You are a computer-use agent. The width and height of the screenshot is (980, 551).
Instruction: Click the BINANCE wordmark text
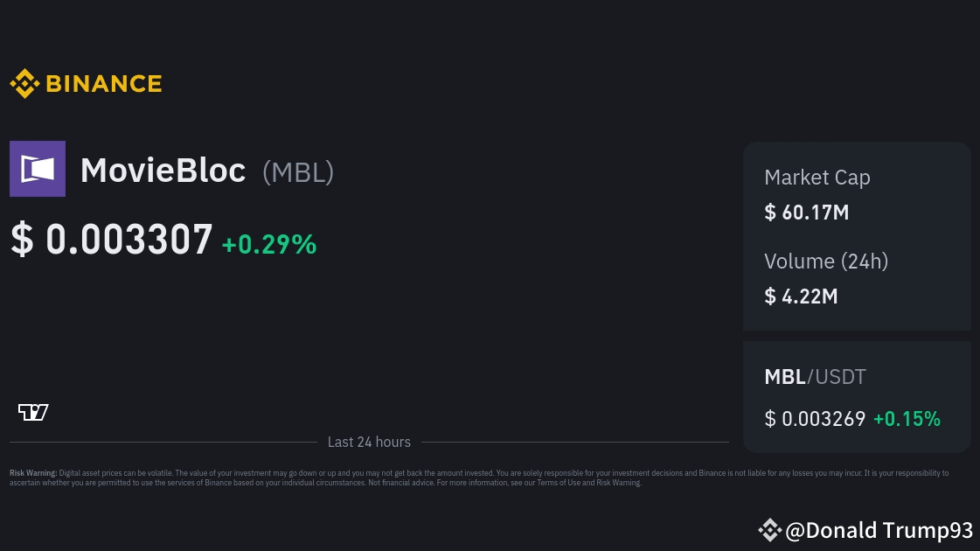[104, 84]
